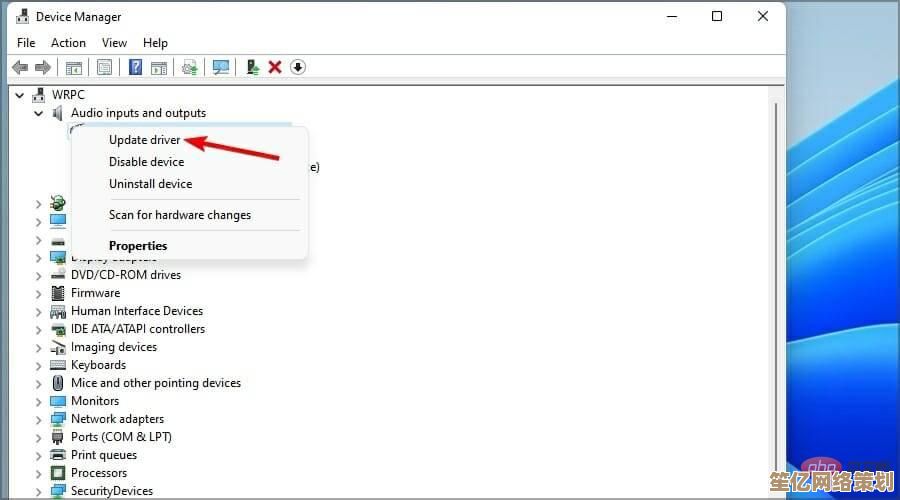Open the Action menu
Image resolution: width=900 pixels, height=500 pixels.
click(x=68, y=43)
